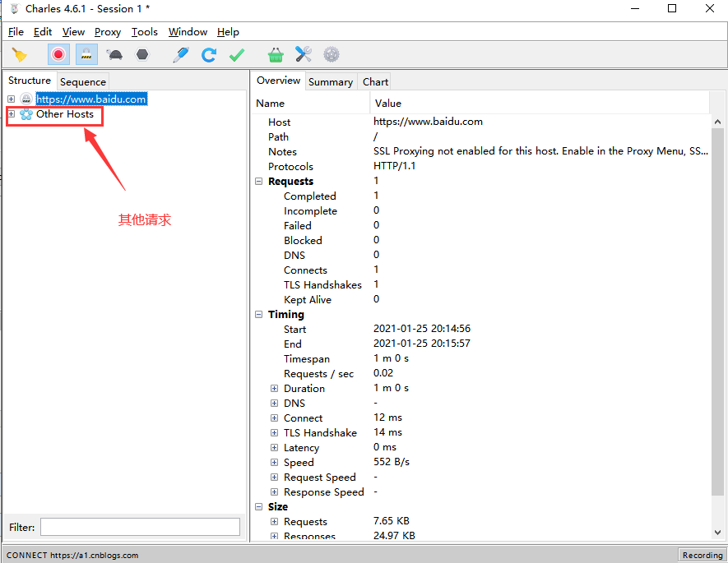Image resolution: width=728 pixels, height=563 pixels.
Task: Open the Window menu
Action: (188, 32)
